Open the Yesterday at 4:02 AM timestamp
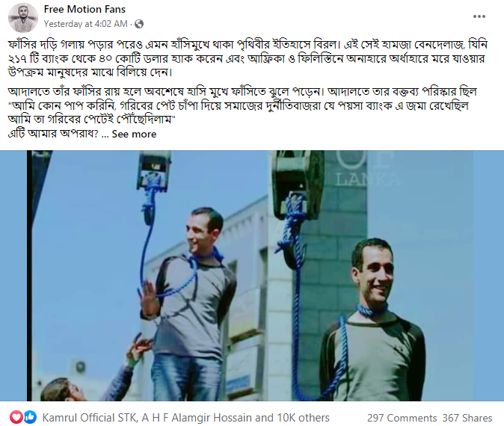 [85, 24]
